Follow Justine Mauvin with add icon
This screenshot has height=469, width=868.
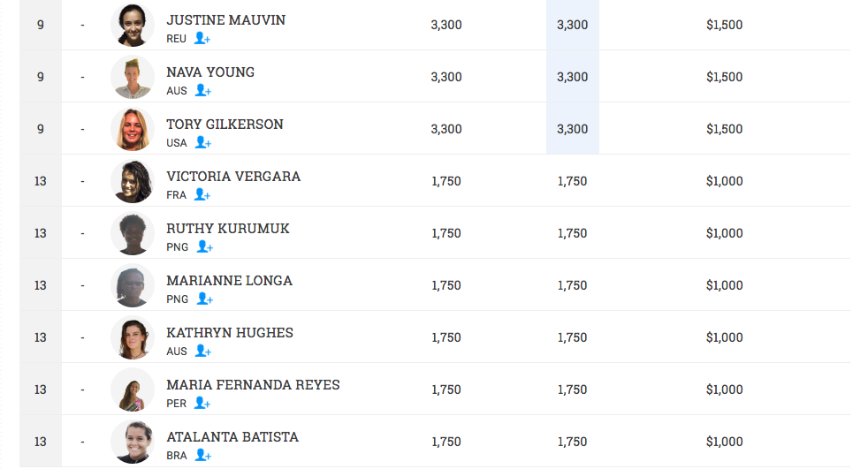(202, 39)
